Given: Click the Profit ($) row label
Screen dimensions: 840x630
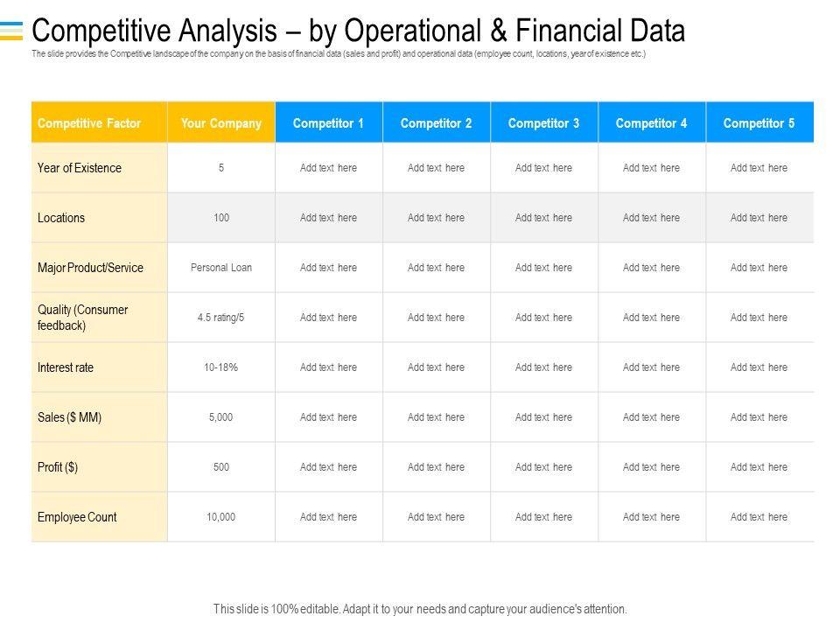Looking at the screenshot, I should (58, 467).
